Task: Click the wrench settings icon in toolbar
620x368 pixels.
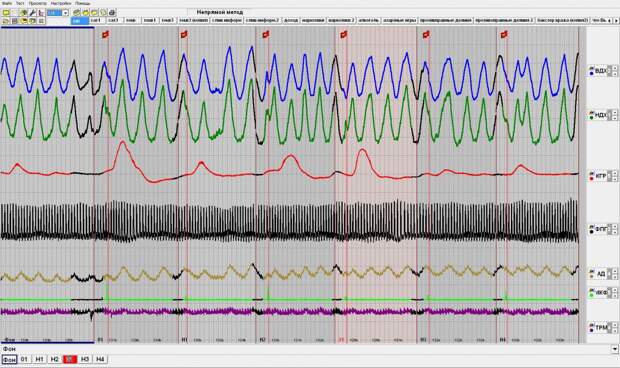Action: click(x=33, y=13)
